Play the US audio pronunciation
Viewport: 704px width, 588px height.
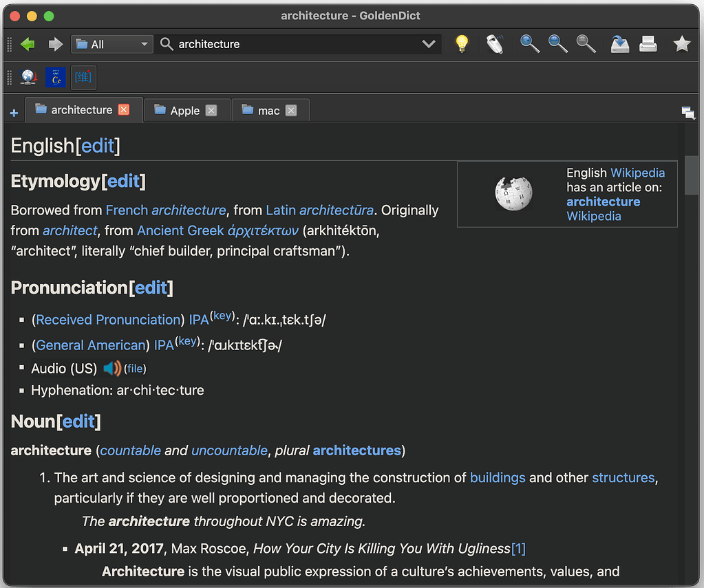pyautogui.click(x=111, y=369)
